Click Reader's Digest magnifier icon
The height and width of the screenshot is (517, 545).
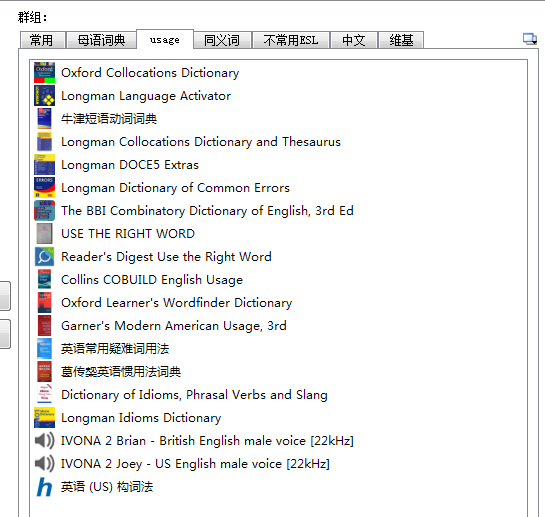pyautogui.click(x=44, y=256)
